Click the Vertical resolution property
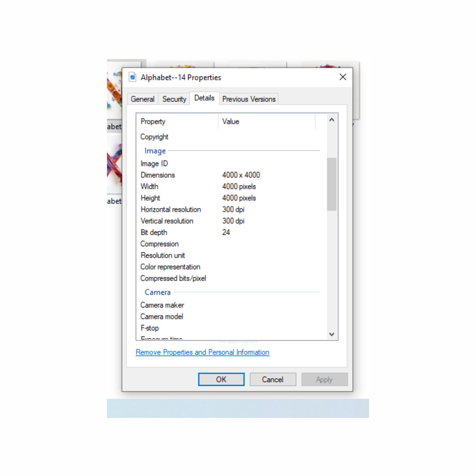This screenshot has width=476, height=476. (167, 221)
